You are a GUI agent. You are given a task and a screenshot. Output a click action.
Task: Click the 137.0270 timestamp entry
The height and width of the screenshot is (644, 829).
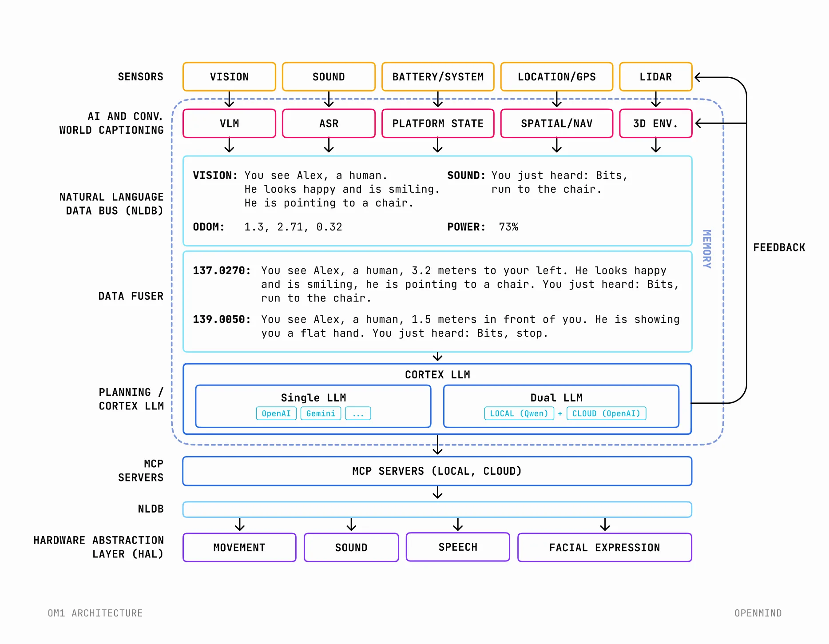222,270
